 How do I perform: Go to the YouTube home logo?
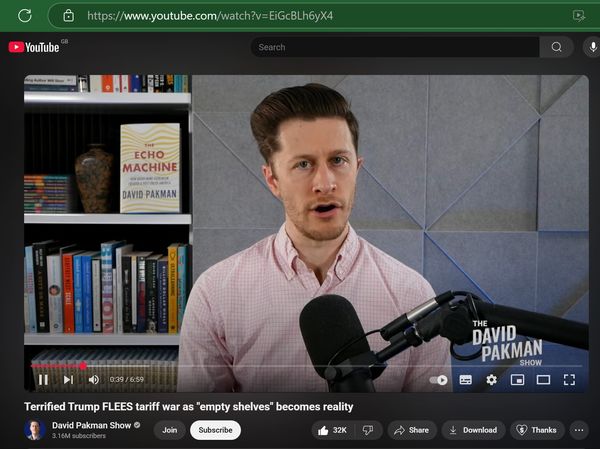click(x=34, y=47)
